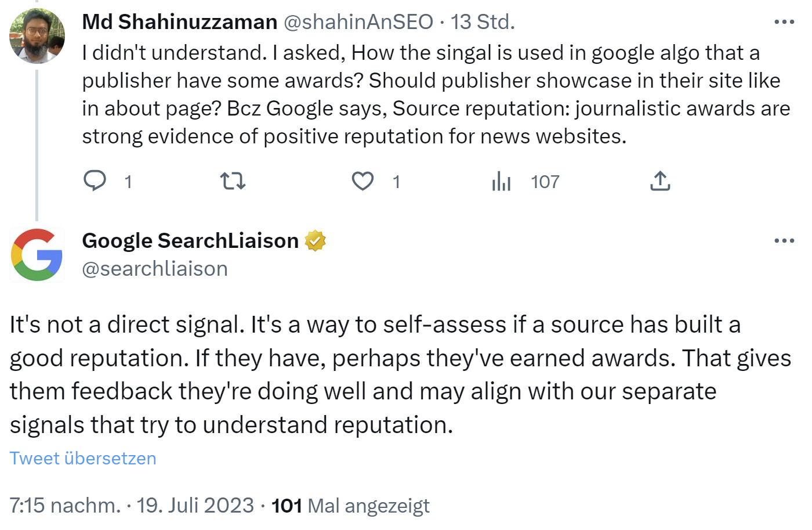Click 101 Mal angezeigt view count
812x530 pixels.
coord(351,505)
